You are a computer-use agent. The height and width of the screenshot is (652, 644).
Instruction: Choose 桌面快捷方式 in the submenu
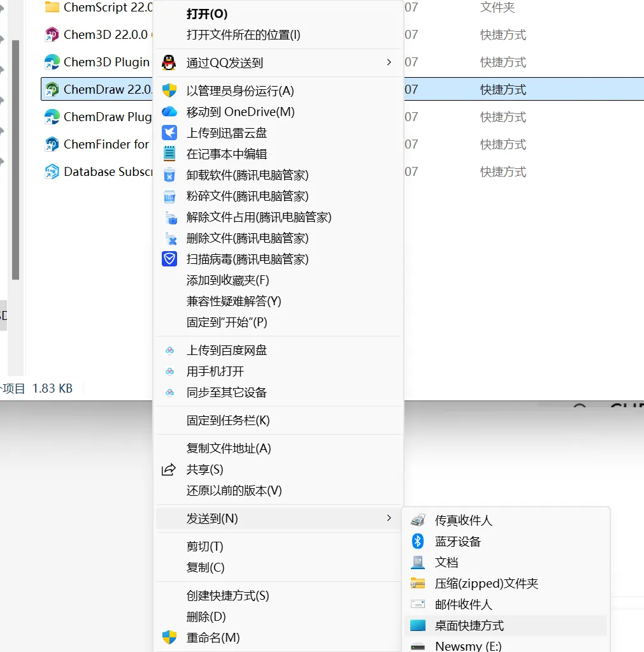469,625
